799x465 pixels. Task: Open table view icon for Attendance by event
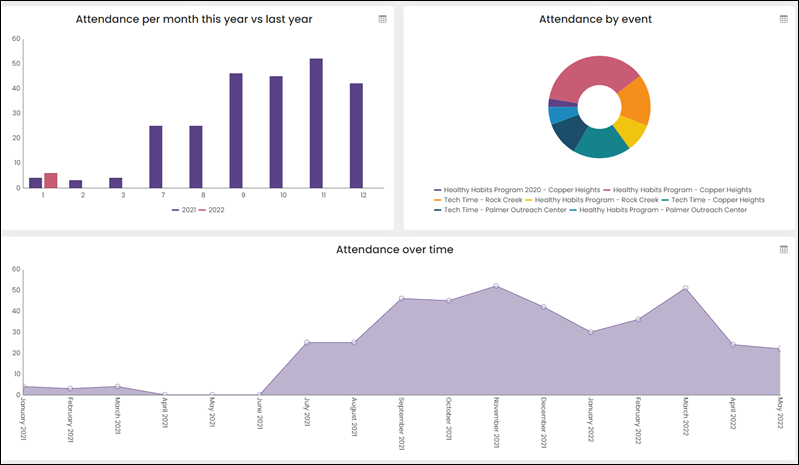[784, 19]
